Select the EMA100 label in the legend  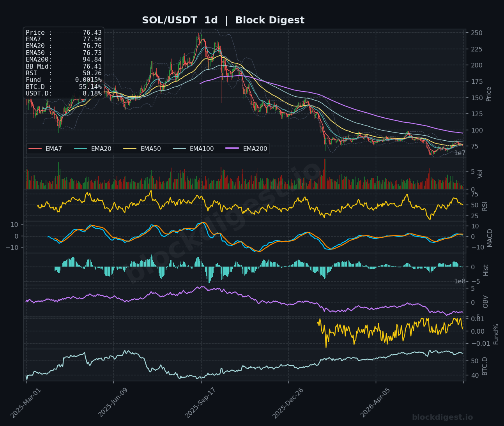(x=202, y=148)
